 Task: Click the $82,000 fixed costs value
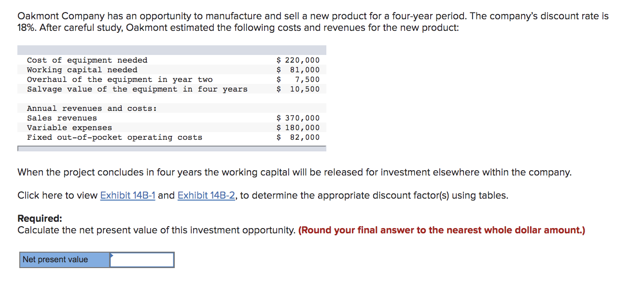click(x=298, y=137)
